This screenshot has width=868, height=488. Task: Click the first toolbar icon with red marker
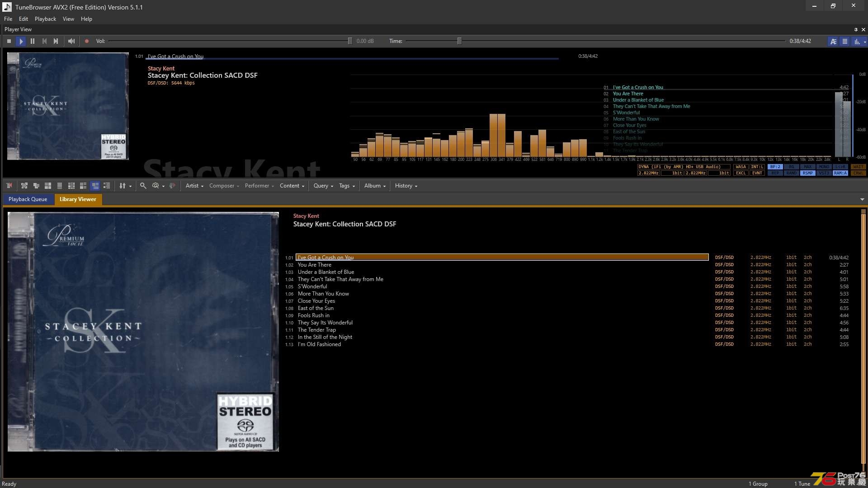tap(9, 186)
